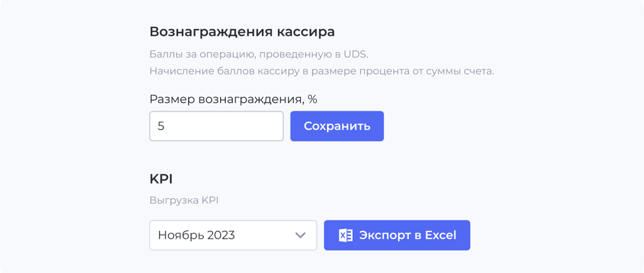Click the Размер вознаграждения, % label
This screenshot has width=644, height=273.
(233, 99)
